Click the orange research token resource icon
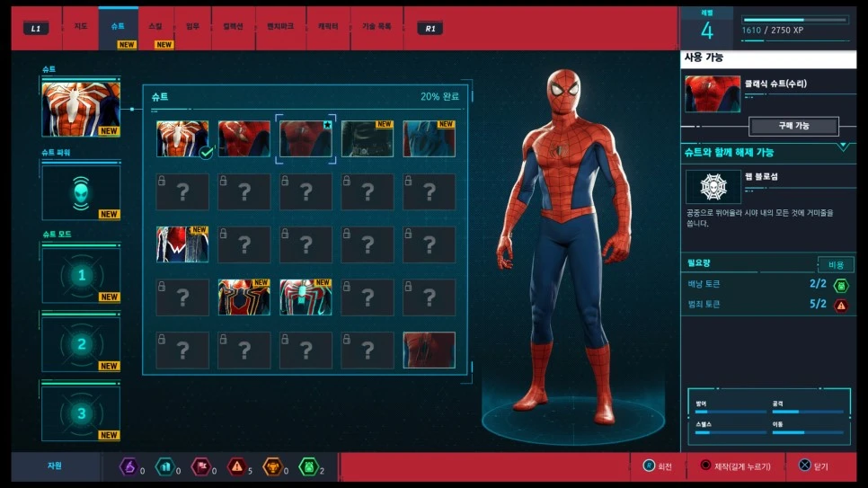Screen dimensions: 868x488 (x=272, y=467)
